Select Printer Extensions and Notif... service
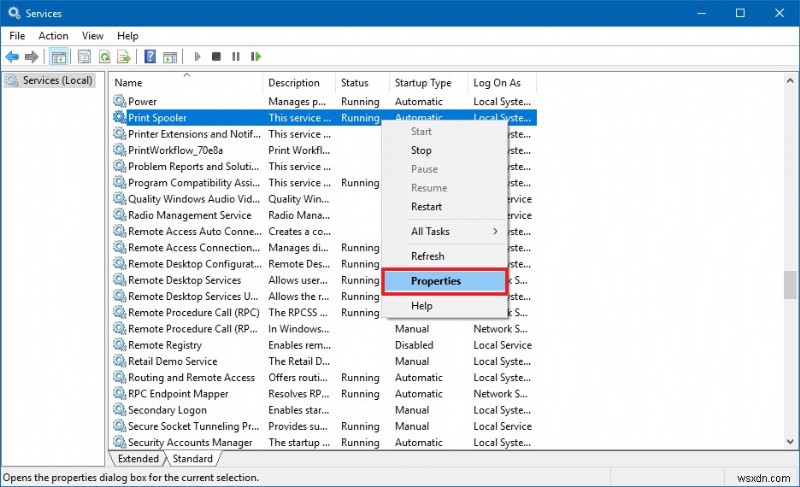This screenshot has height=487, width=800. coord(194,134)
